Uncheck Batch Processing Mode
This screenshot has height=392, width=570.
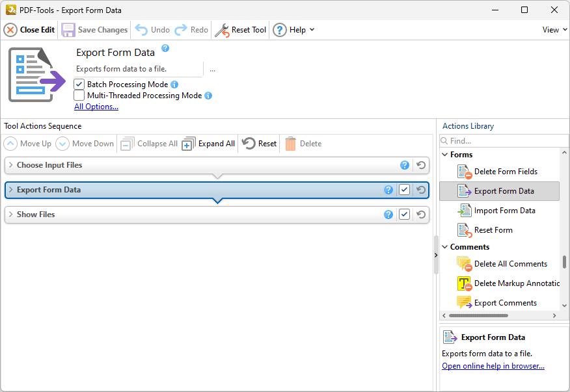click(79, 85)
